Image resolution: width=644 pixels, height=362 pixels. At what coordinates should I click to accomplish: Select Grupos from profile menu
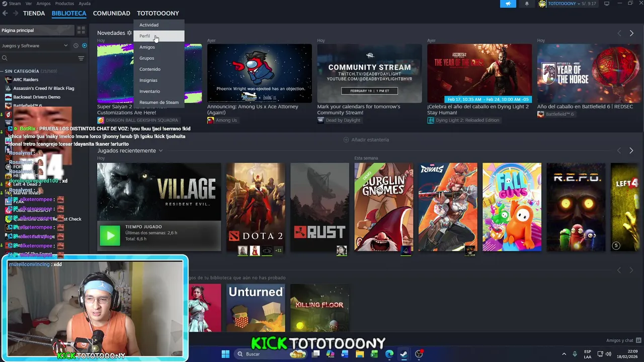pos(158,58)
